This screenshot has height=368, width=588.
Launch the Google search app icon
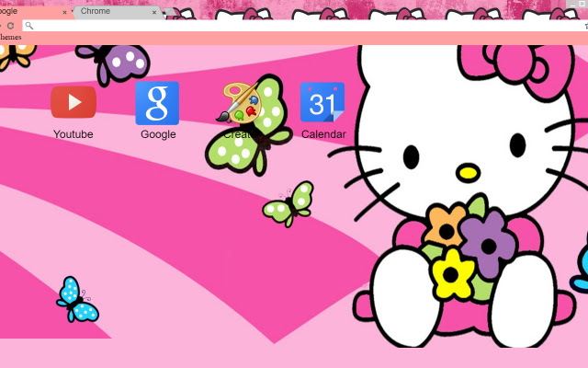(x=157, y=103)
